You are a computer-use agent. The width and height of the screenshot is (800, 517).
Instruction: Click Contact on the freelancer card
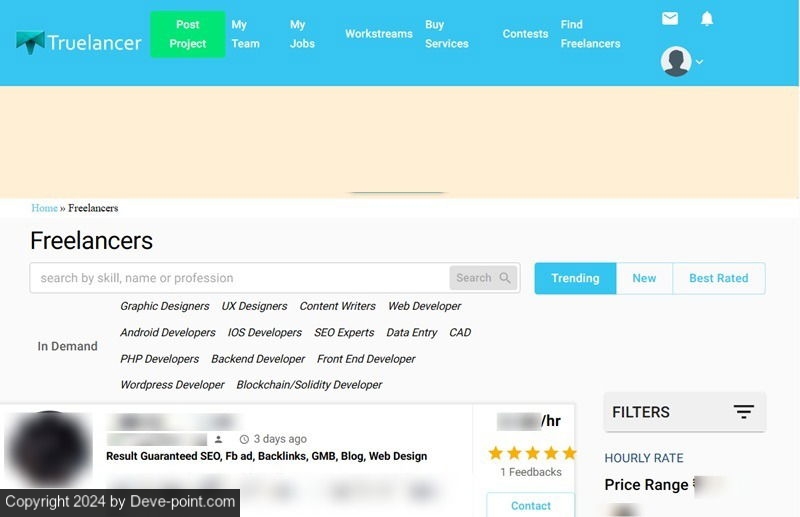click(531, 505)
